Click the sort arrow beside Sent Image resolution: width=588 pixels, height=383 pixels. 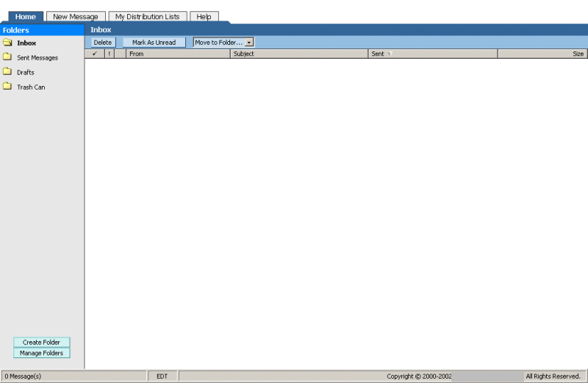pos(390,54)
